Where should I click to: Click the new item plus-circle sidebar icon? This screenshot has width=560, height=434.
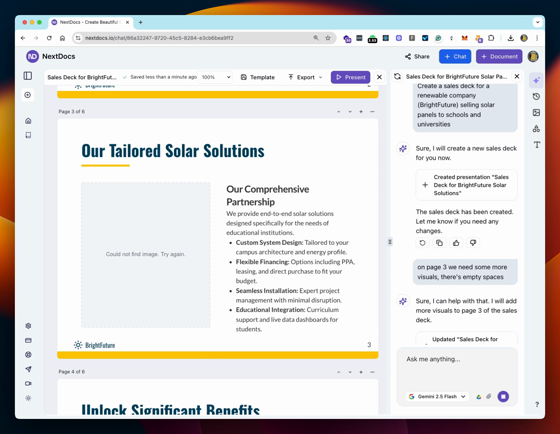28,95
